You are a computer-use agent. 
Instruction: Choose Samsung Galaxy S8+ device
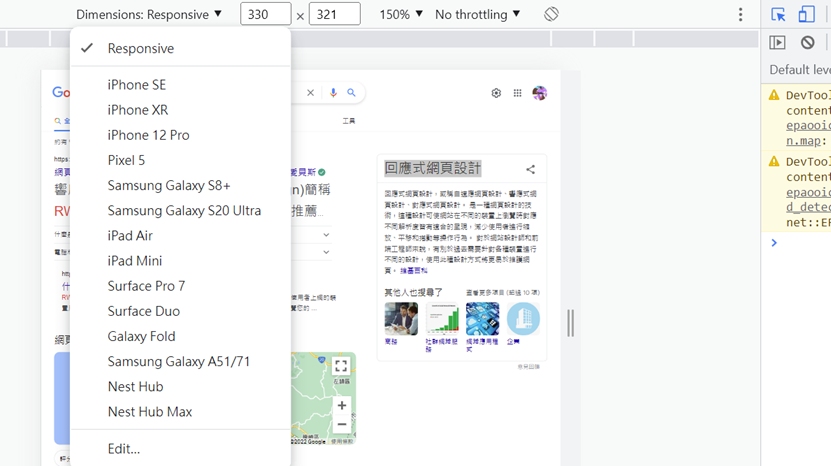coord(180,186)
